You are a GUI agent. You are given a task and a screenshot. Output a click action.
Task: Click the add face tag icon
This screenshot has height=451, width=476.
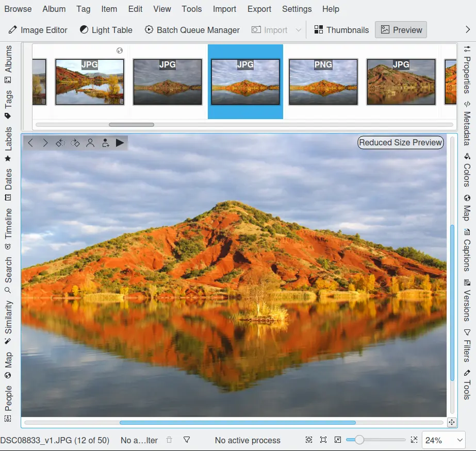click(105, 143)
